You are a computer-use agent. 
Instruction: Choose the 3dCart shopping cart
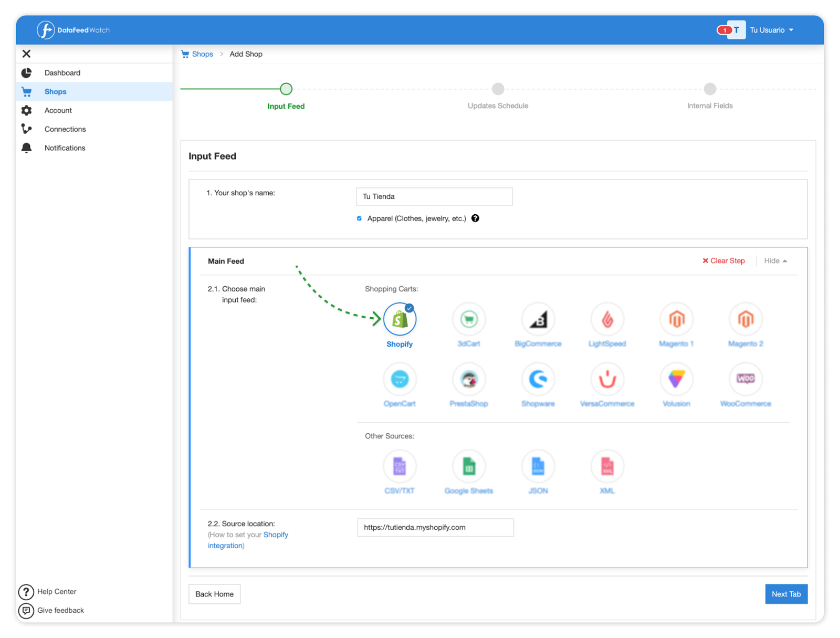[x=469, y=319]
